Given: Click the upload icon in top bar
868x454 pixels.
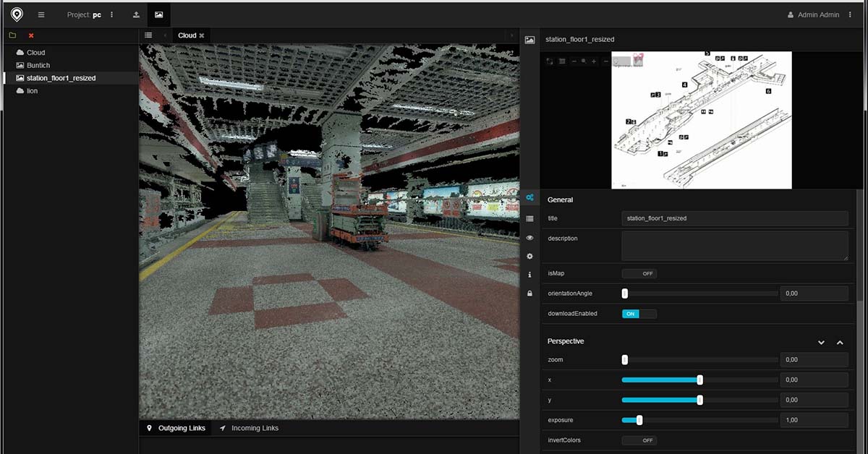Looking at the screenshot, I should [136, 14].
